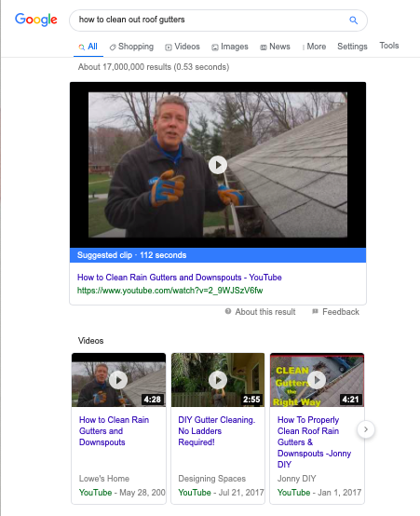
Task: Click the About this result question icon
Action: pyautogui.click(x=228, y=311)
